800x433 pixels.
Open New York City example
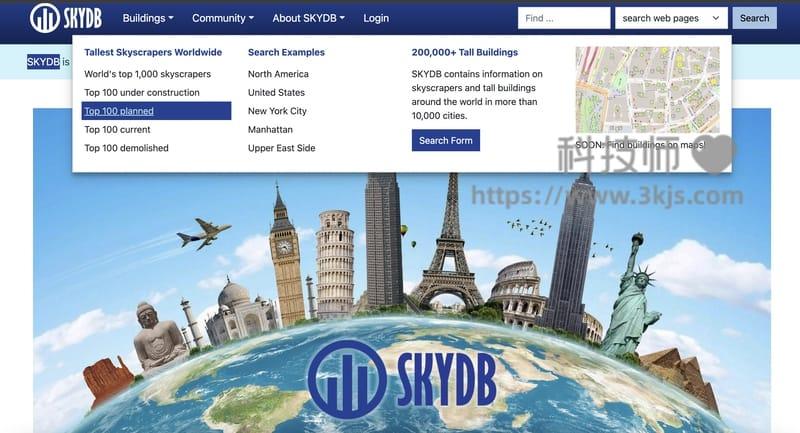[x=277, y=111]
